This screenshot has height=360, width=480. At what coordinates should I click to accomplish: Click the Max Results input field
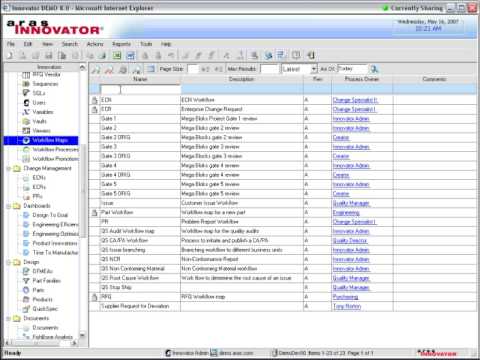point(269,69)
